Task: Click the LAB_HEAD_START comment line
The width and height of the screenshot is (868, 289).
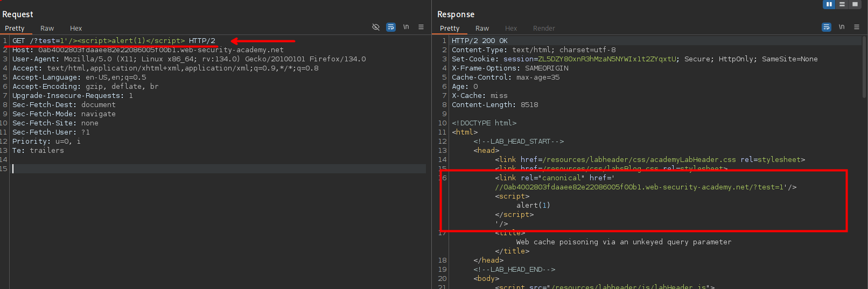Action: [x=519, y=142]
